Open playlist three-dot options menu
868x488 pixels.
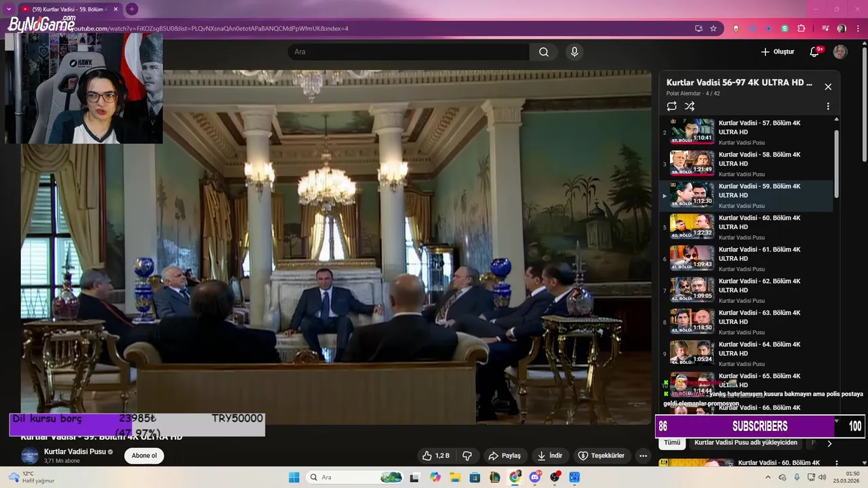coord(828,106)
